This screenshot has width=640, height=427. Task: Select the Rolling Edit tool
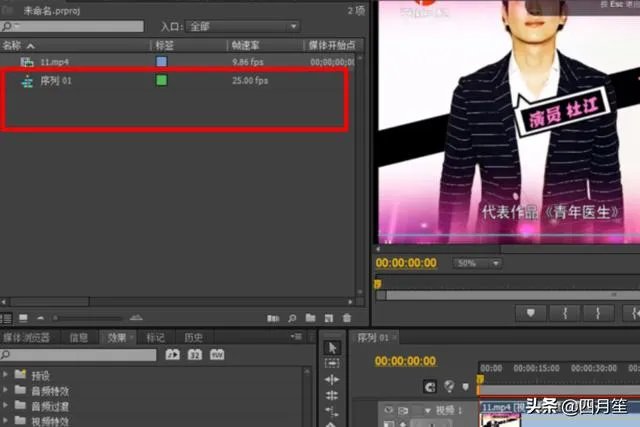point(332,395)
